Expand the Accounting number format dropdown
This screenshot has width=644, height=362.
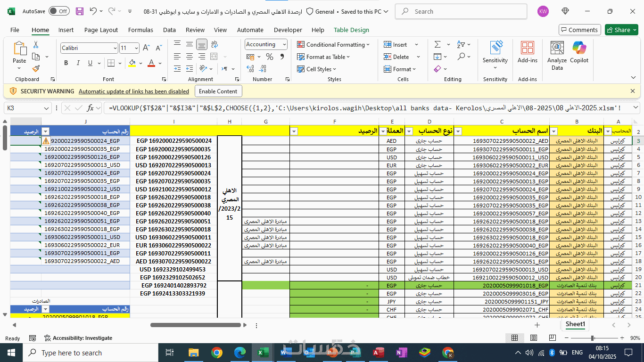pos(284,44)
